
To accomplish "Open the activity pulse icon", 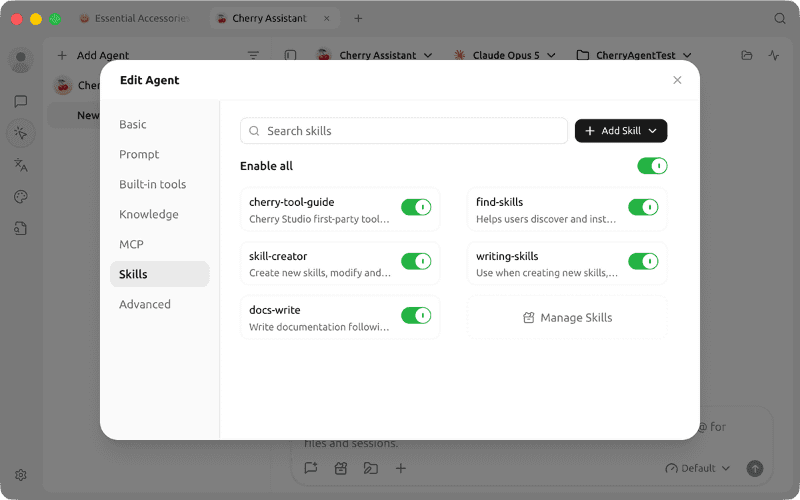I will tap(774, 55).
